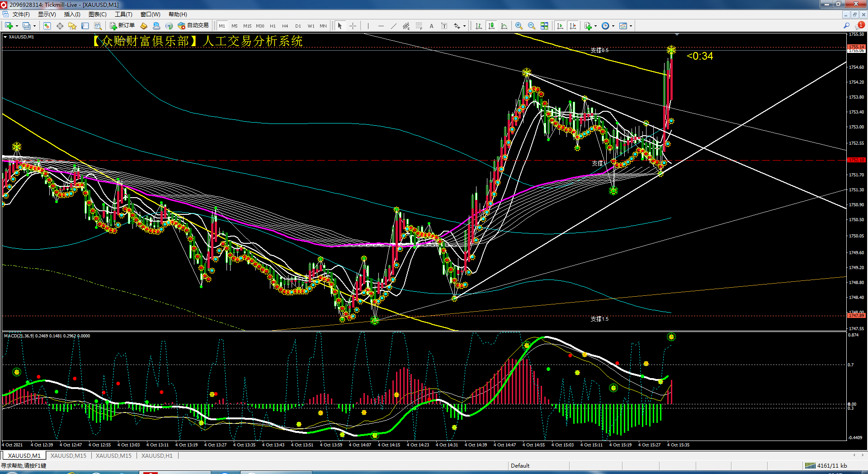Switch chart timeframe to D1
Viewport: 868px width, 474px height.
298,26
